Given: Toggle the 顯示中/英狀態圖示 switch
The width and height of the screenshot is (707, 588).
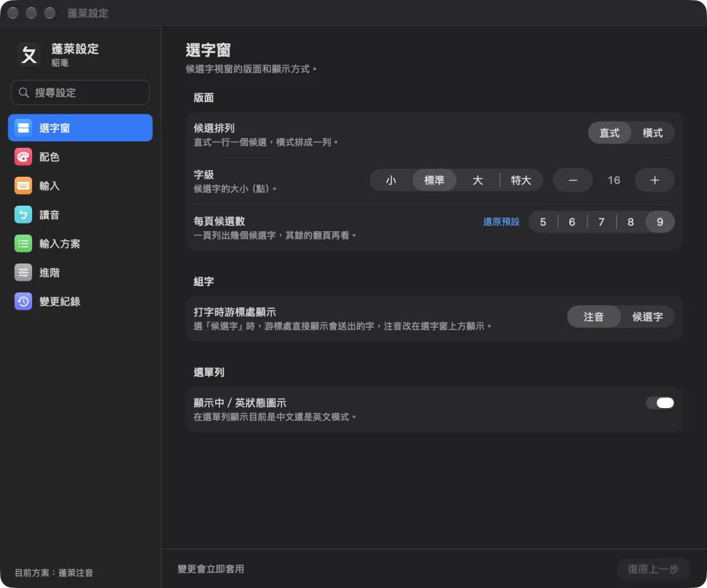Looking at the screenshot, I should tap(660, 403).
